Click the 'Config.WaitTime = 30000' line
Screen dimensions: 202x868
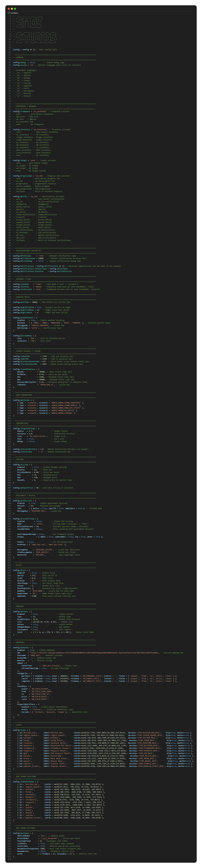[42, 302]
